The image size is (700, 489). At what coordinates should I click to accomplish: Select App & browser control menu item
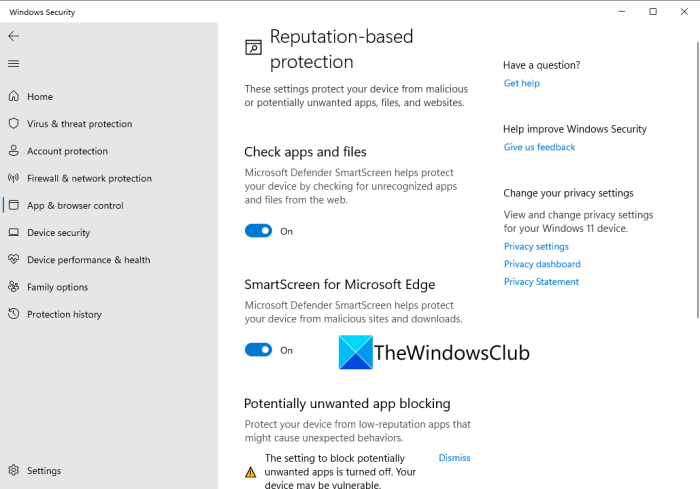coord(75,205)
